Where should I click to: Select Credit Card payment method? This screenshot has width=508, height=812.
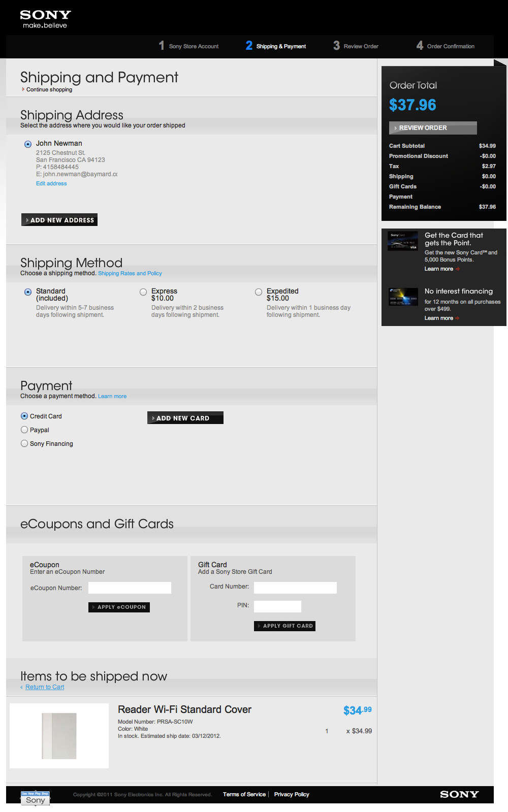pyautogui.click(x=24, y=416)
